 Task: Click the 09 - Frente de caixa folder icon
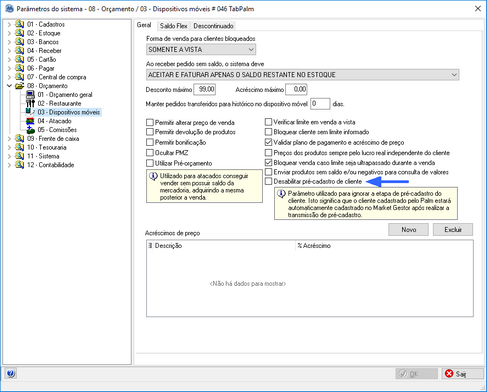point(20,138)
